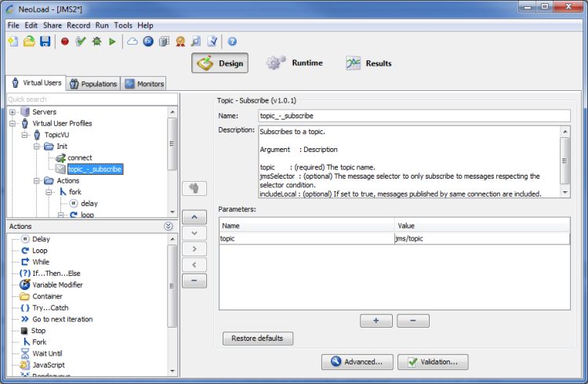Click the Design section button

[220, 63]
